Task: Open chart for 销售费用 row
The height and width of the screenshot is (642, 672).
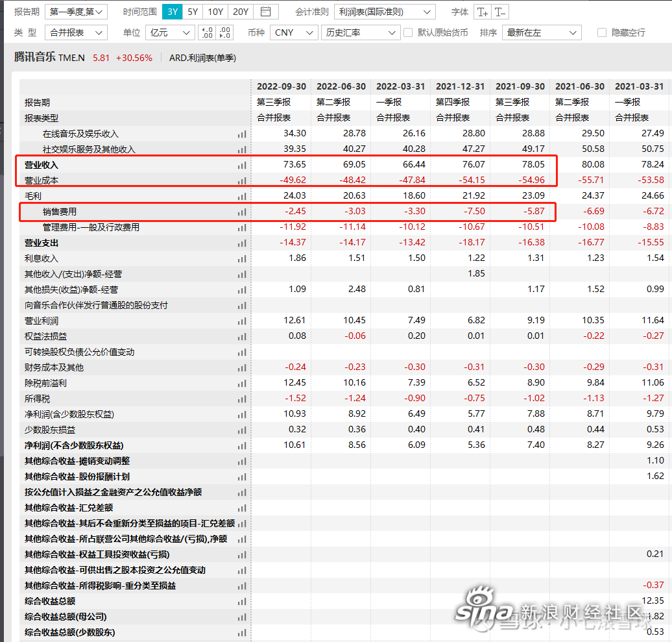Action: point(242,212)
